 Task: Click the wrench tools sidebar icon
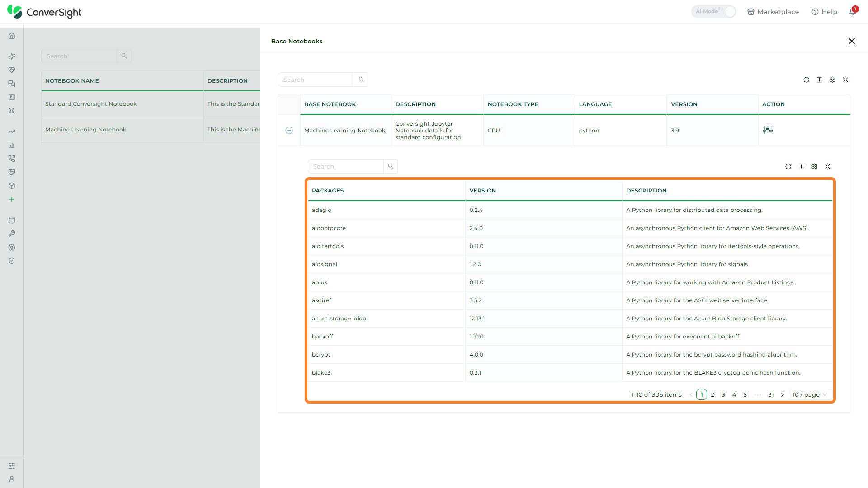click(x=12, y=234)
